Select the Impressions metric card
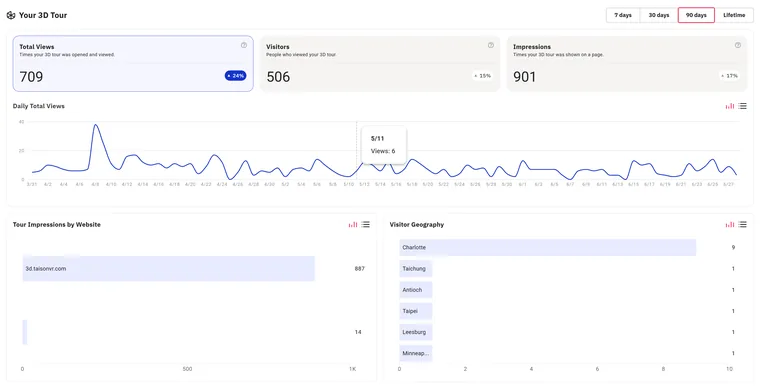 [627, 64]
